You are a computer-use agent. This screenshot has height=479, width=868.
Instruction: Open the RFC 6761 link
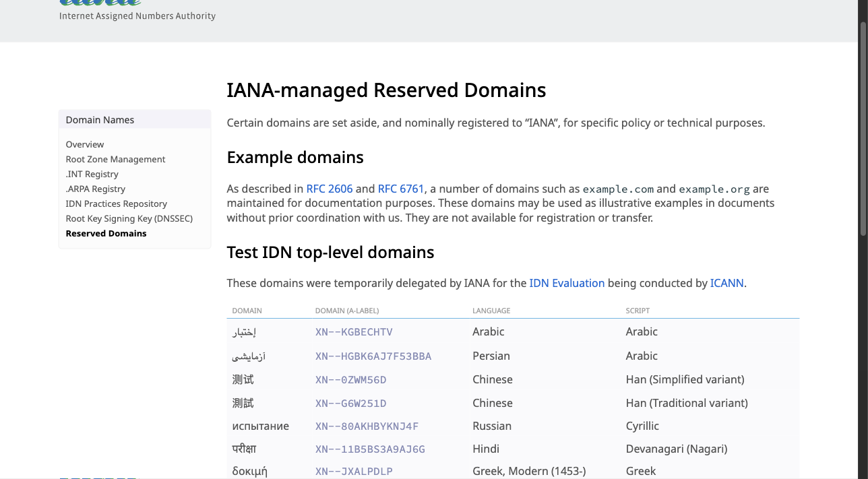point(400,189)
